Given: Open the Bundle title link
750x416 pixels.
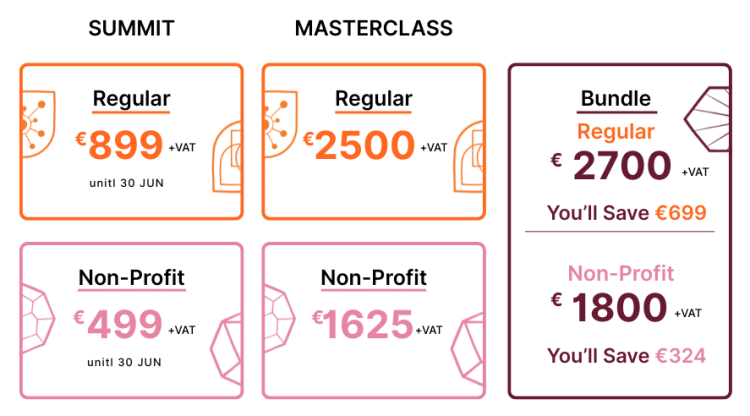Looking at the screenshot, I should pos(616,99).
